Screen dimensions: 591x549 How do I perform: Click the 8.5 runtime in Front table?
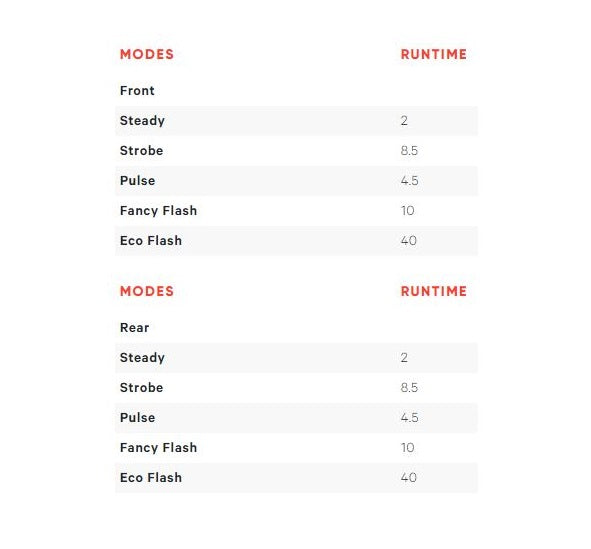click(x=409, y=151)
